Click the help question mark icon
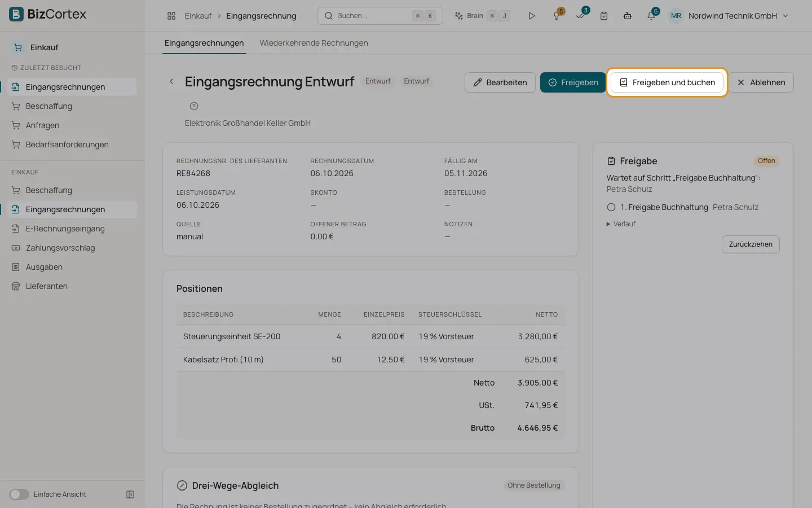The width and height of the screenshot is (812, 508). tap(194, 106)
